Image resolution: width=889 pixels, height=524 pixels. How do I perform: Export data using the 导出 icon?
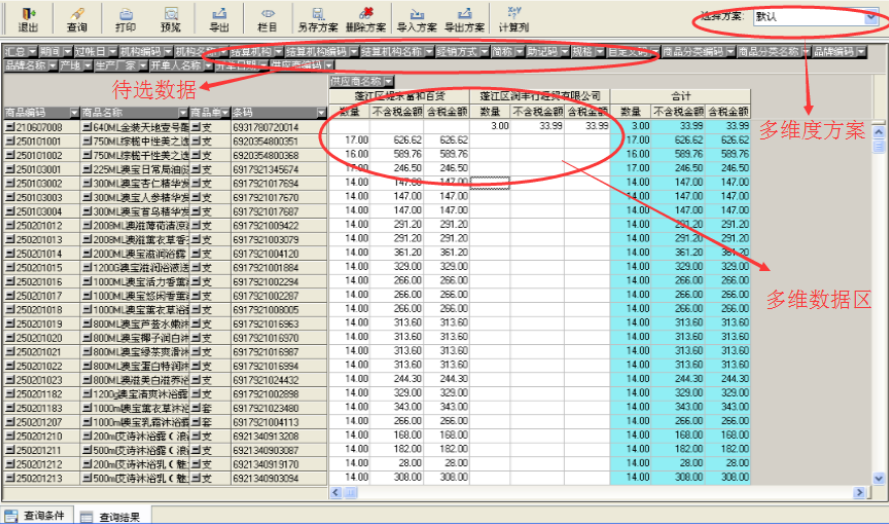(218, 18)
